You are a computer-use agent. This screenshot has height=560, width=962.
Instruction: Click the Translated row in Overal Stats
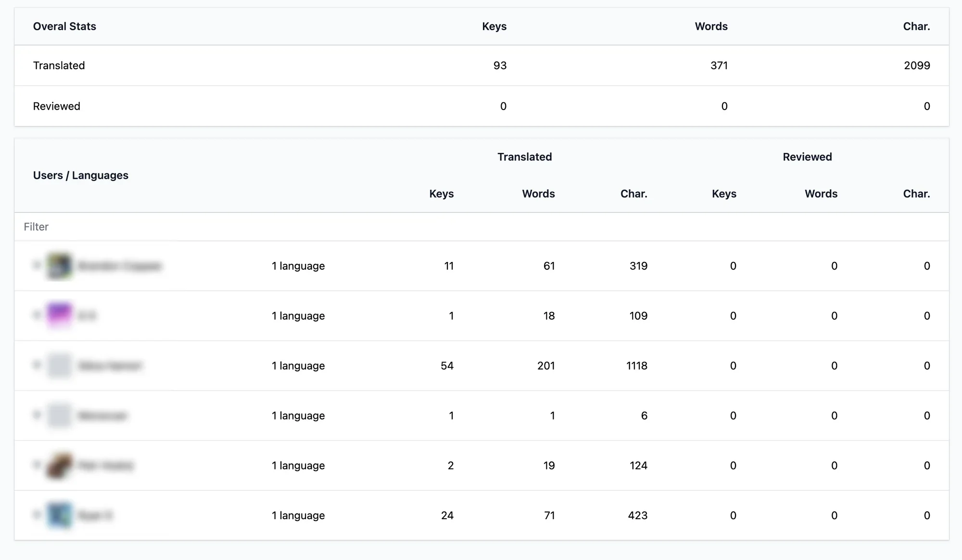click(59, 65)
